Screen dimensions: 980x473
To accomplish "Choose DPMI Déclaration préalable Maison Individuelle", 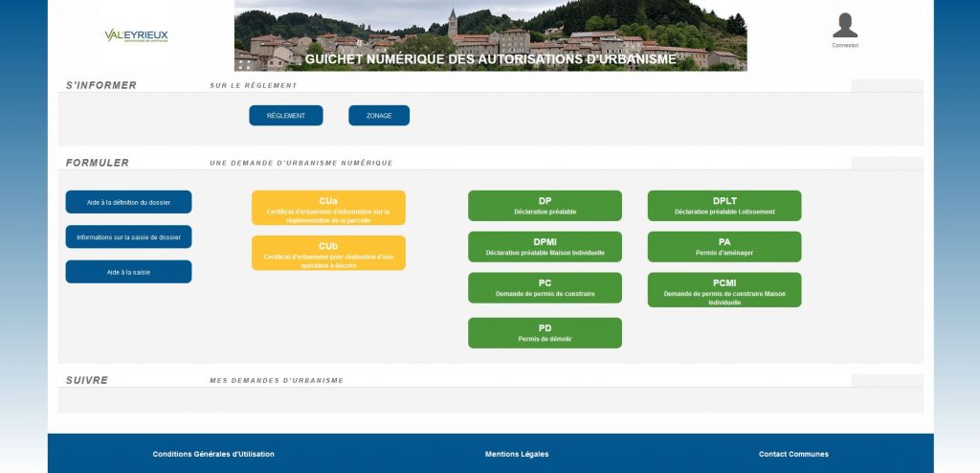I will (545, 247).
